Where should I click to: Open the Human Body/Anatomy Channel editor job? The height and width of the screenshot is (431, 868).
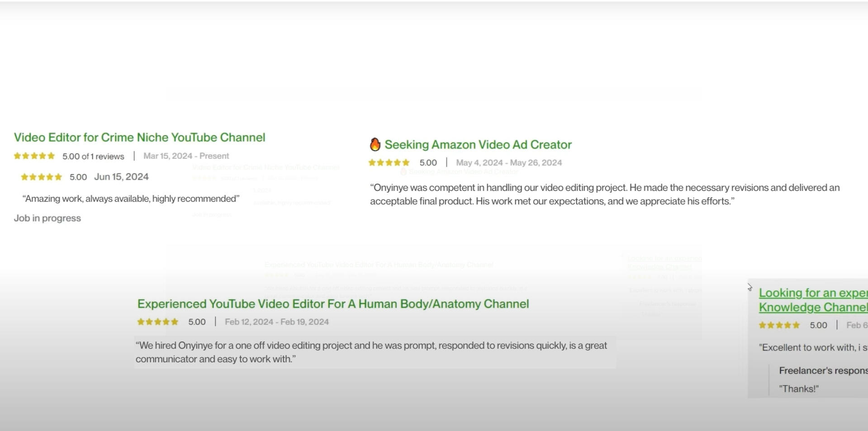[x=333, y=304]
